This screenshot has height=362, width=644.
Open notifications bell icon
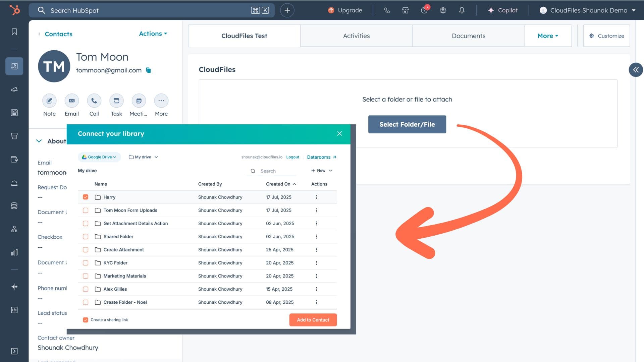coord(462,10)
